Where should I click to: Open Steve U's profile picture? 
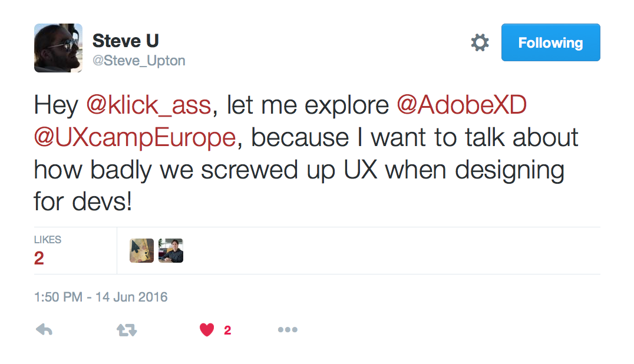58,48
